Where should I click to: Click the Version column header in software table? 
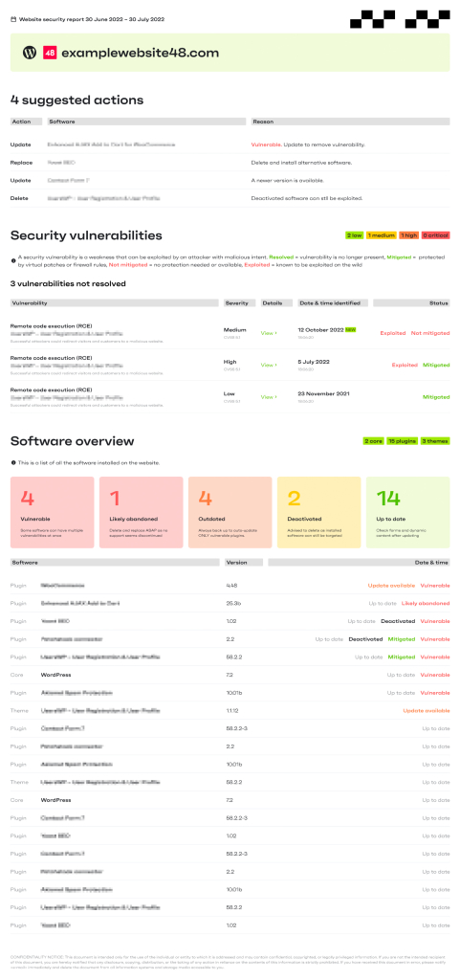pyautogui.click(x=244, y=563)
